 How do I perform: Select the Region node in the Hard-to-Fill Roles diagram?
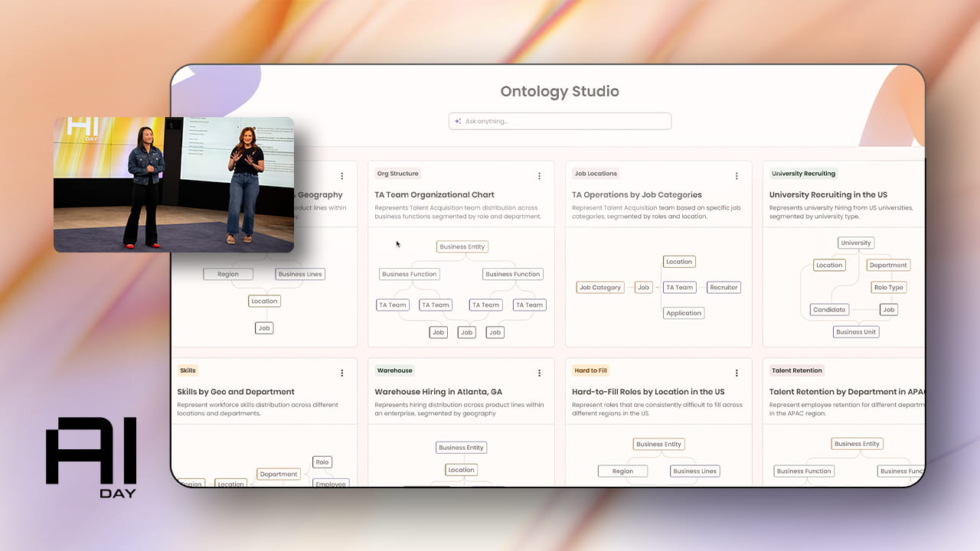622,471
